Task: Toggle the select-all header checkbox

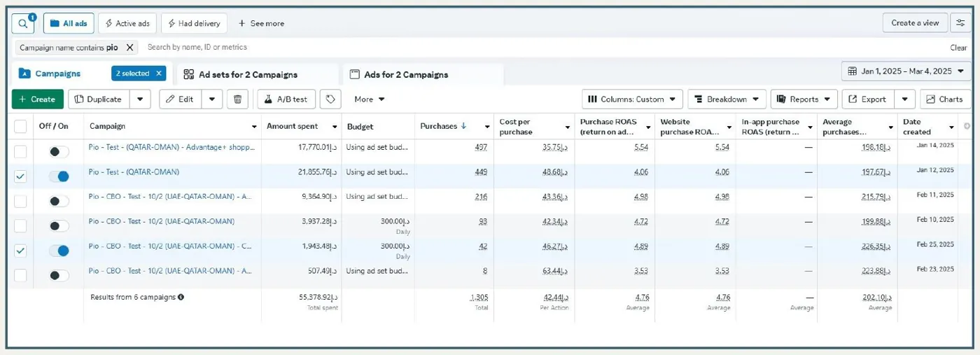Action: [x=21, y=127]
